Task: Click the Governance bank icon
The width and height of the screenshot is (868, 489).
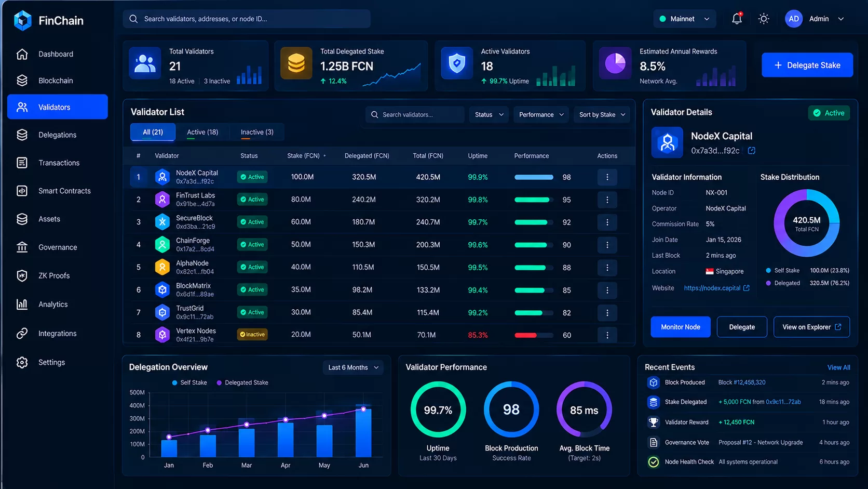Action: [x=22, y=247]
